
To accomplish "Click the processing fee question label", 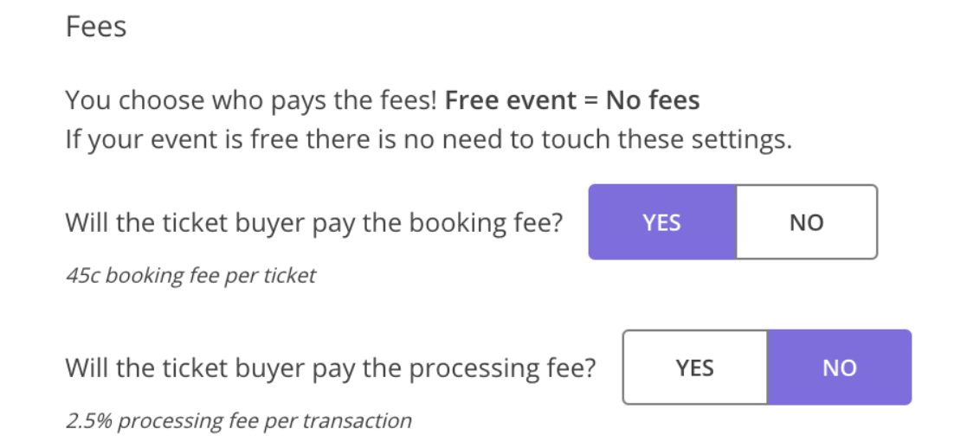I will [331, 368].
